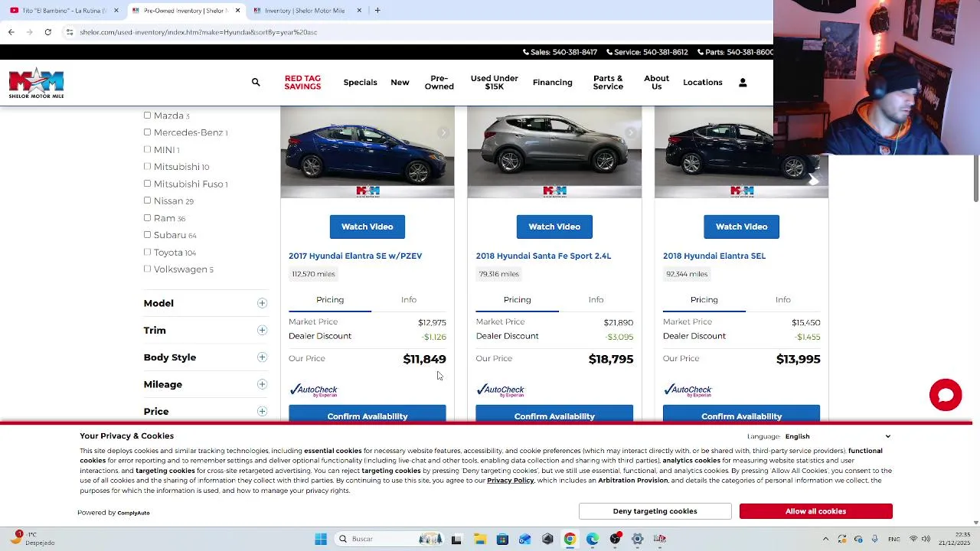Screen dimensions: 980x551
Task: Click the Shelor Motor Mile logo
Action: pos(36,83)
